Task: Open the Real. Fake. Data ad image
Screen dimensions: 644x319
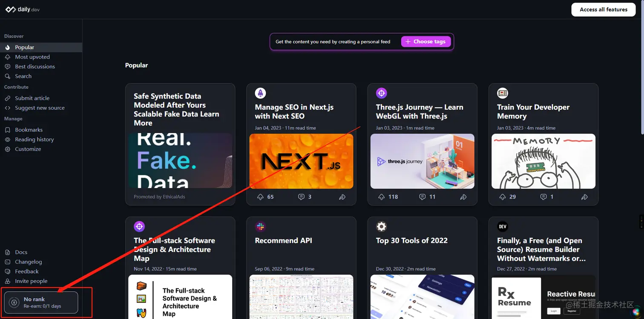Action: coord(180,161)
